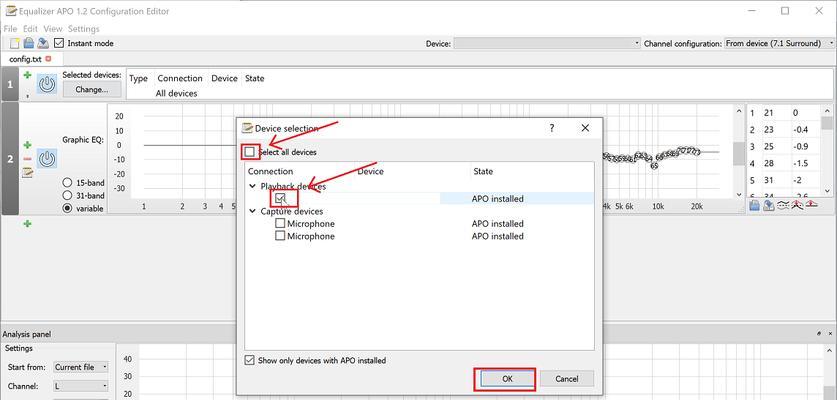Sort by the Connection column header in dialog
This screenshot has height=400, width=837.
pos(271,171)
